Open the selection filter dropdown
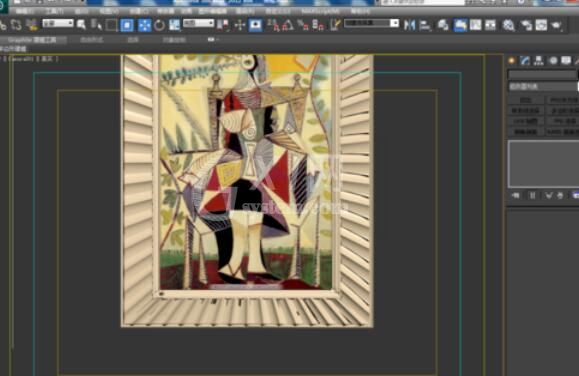Viewport: 579px width, 376px height. pyautogui.click(x=58, y=23)
